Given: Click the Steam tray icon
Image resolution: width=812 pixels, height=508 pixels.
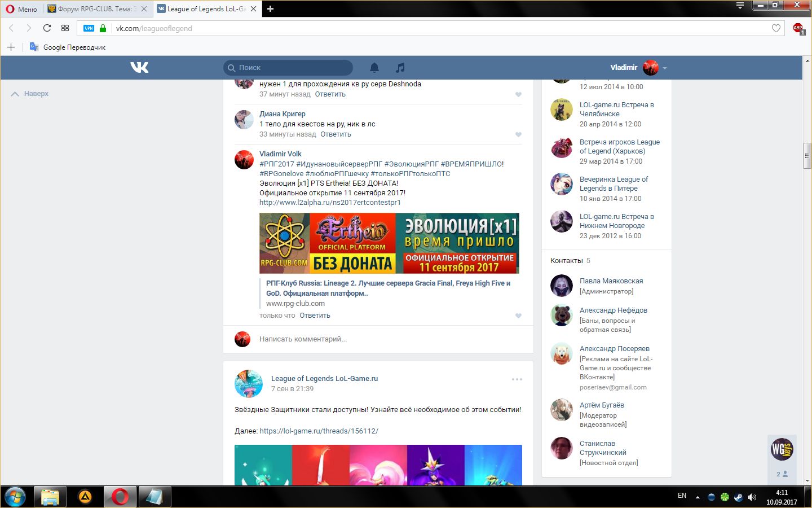Looking at the screenshot, I should pos(738,497).
